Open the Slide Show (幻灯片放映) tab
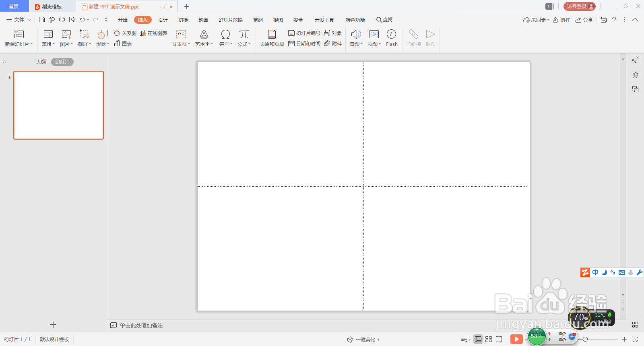644x346 pixels. (x=231, y=20)
